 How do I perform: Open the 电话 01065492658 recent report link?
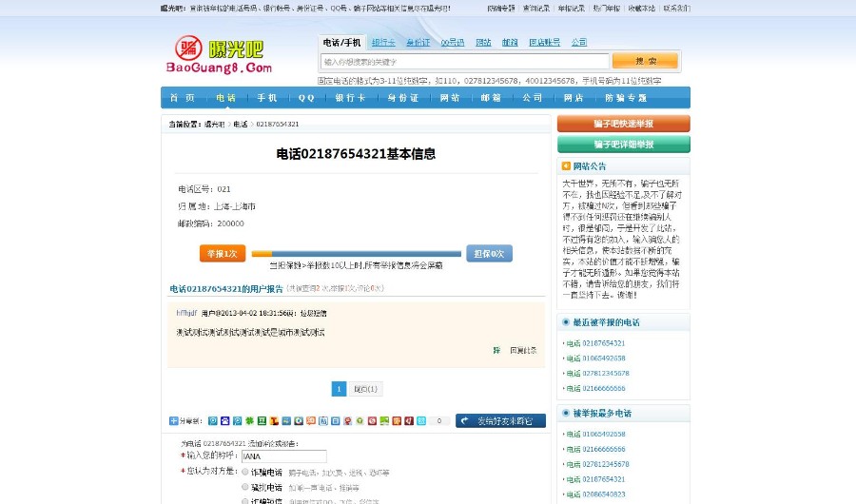point(595,359)
